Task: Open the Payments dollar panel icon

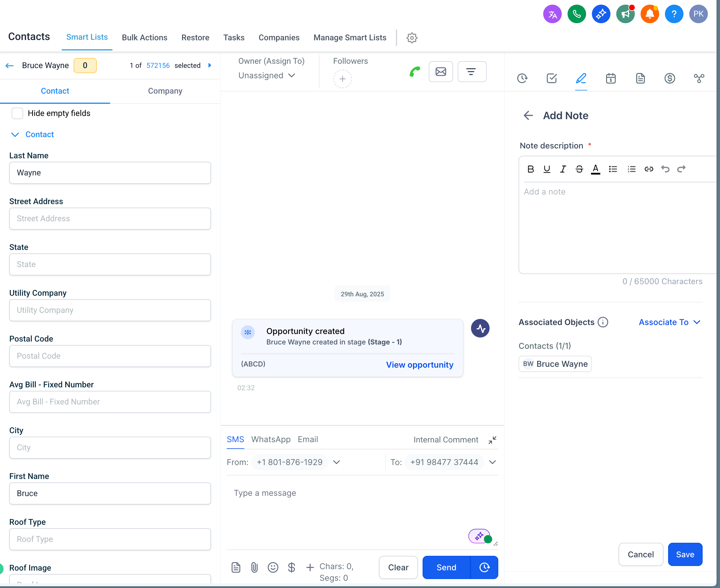Action: 669,78
